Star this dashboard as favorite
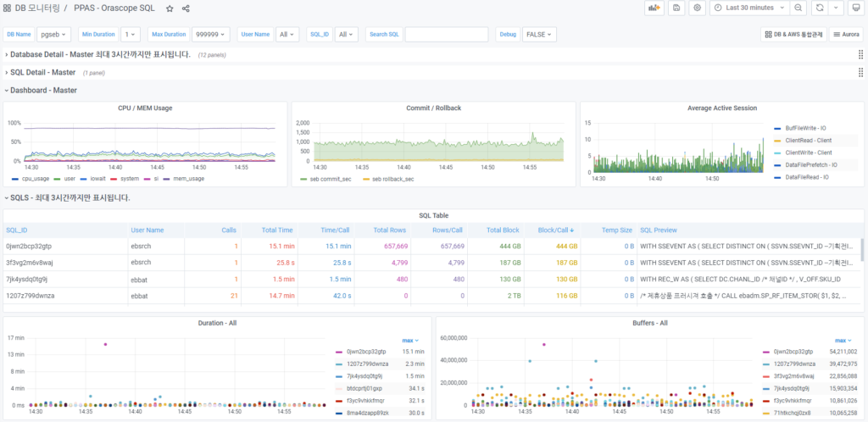 coord(170,8)
